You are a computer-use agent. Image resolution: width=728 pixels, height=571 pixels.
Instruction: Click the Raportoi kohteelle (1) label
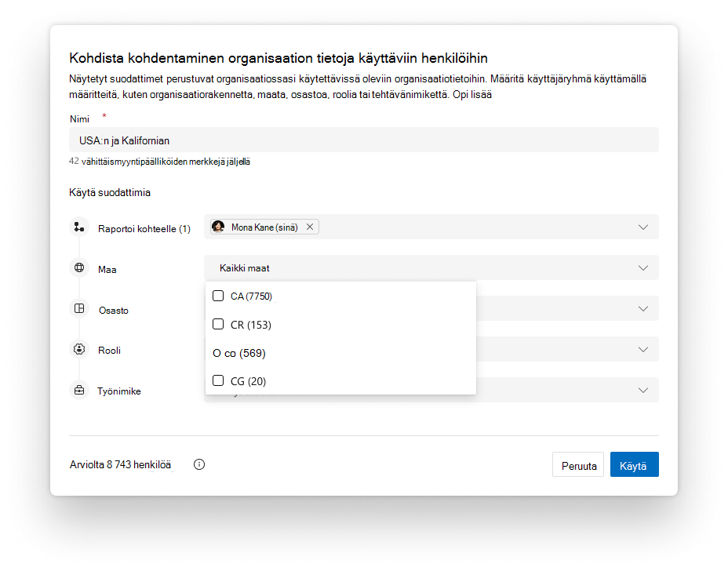pyautogui.click(x=144, y=229)
